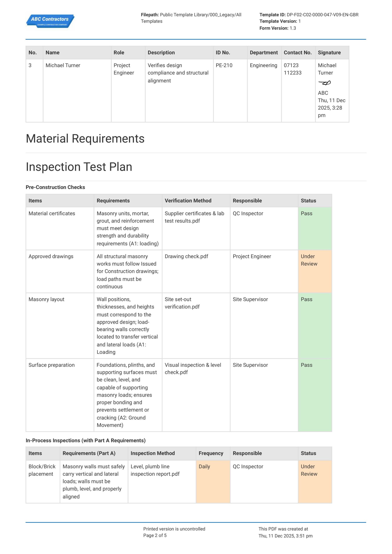The width and height of the screenshot is (392, 554).
Task: Click the ABC Contractors logo
Action: tap(50, 21)
